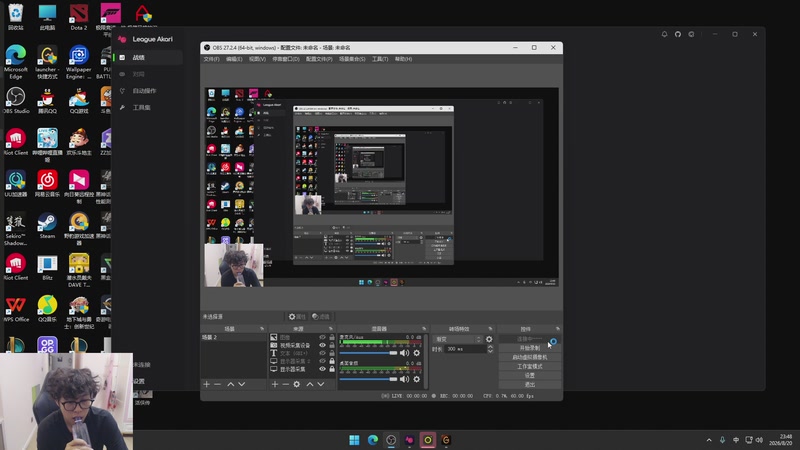Move source down in Sources panel

tap(321, 384)
